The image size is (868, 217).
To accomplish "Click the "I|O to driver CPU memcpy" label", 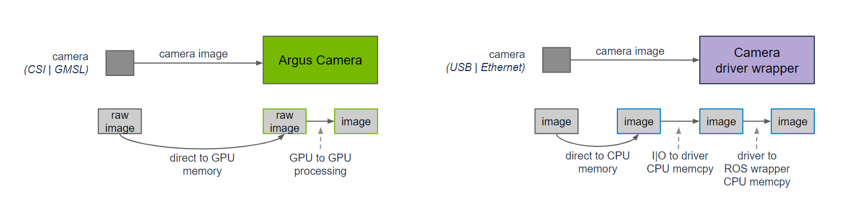I will click(x=680, y=162).
